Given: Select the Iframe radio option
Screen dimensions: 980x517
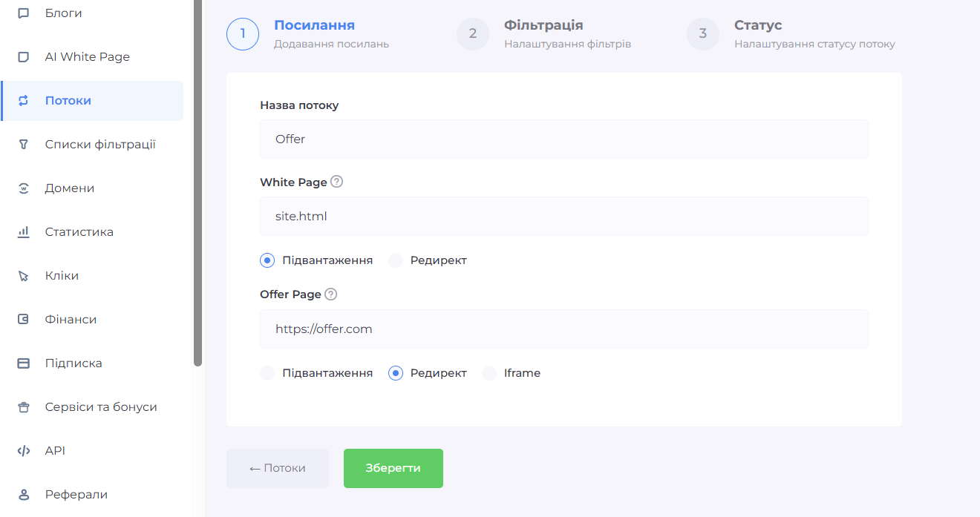Looking at the screenshot, I should click(489, 373).
